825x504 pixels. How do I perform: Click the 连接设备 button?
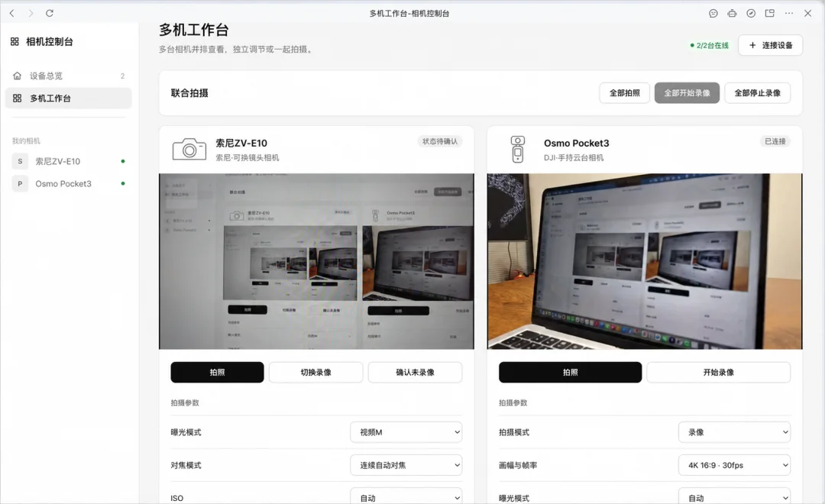[770, 45]
